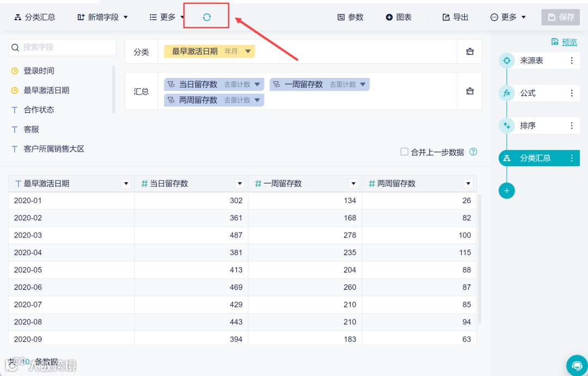Viewport: 588px width, 376px height.
Task: Open the 新增字段 menu
Action: click(x=102, y=17)
